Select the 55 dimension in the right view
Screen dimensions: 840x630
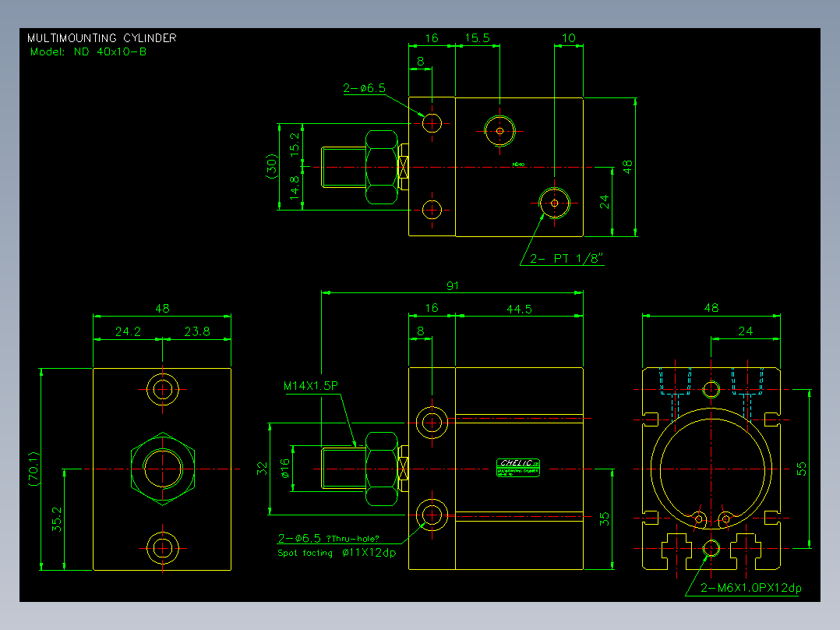801,469
